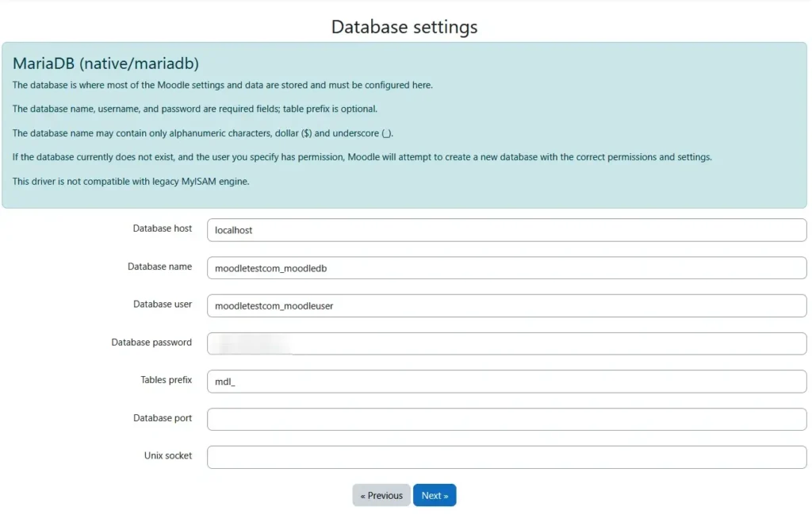Select the Tables prefix field showing mdl_
The image size is (812, 522).
[505, 381]
